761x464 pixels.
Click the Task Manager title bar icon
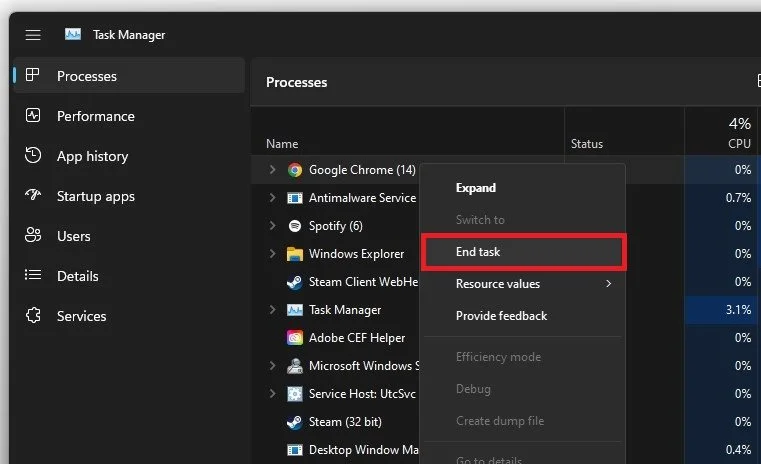[73, 34]
